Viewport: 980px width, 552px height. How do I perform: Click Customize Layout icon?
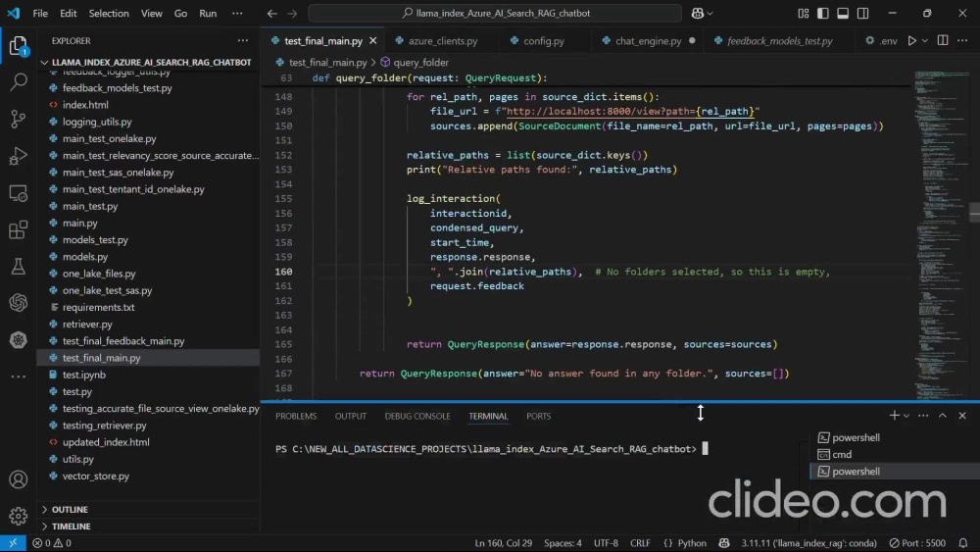click(804, 13)
